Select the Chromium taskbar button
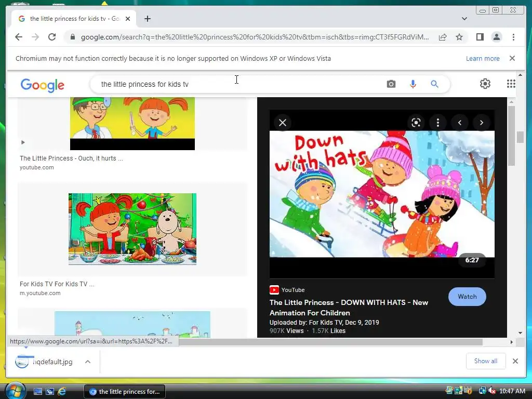 pyautogui.click(x=125, y=392)
